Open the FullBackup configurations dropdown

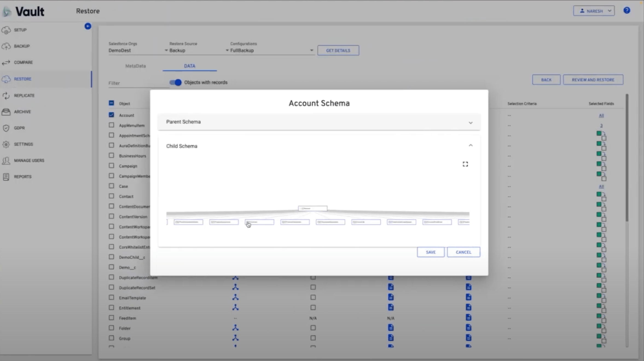point(311,50)
